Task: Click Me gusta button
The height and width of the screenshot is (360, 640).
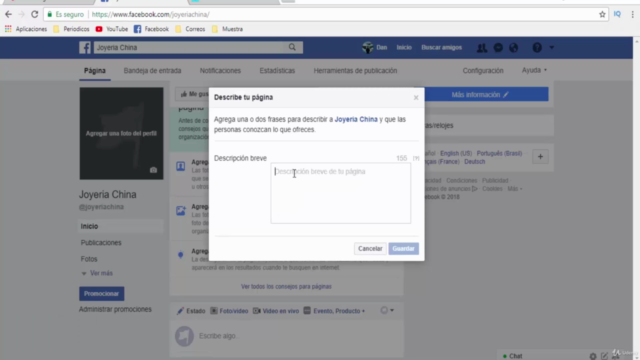Action: pyautogui.click(x=193, y=94)
